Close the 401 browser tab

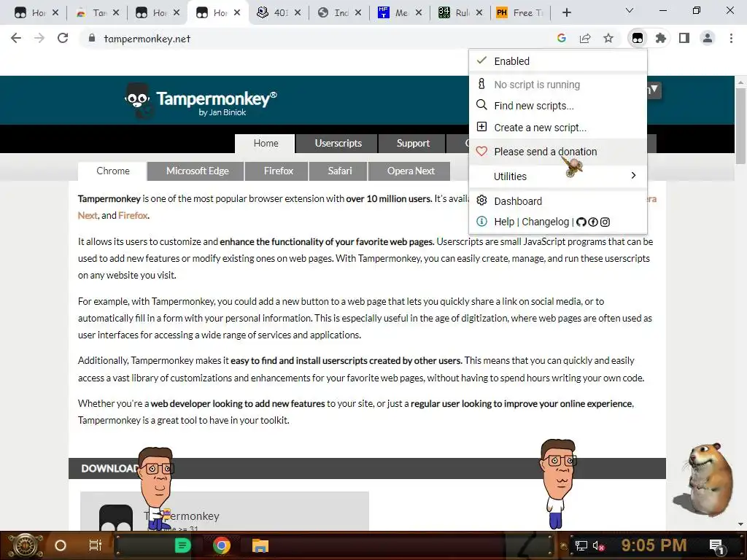tap(298, 13)
